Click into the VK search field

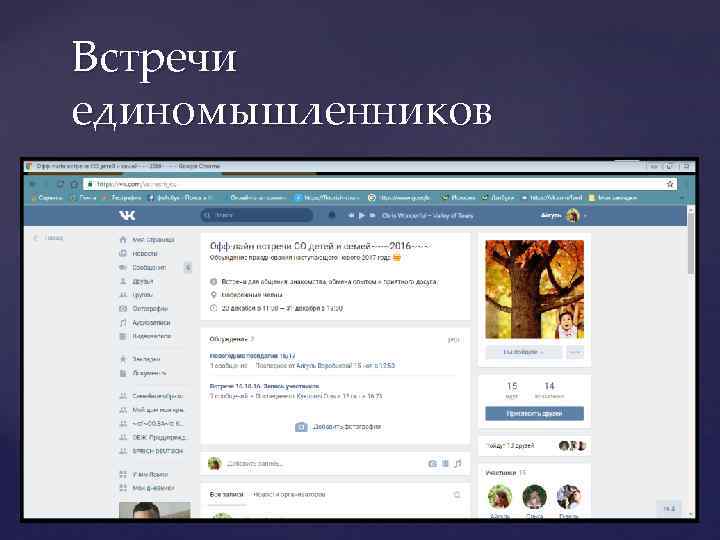(x=257, y=215)
